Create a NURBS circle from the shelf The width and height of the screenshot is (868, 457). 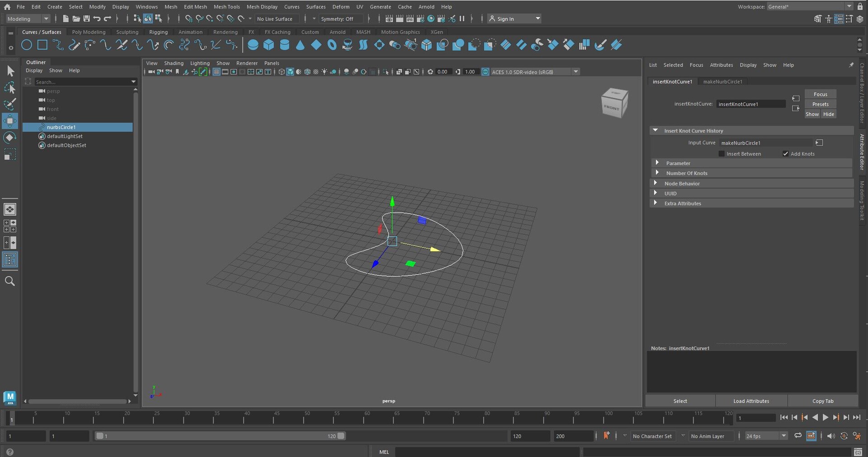26,45
